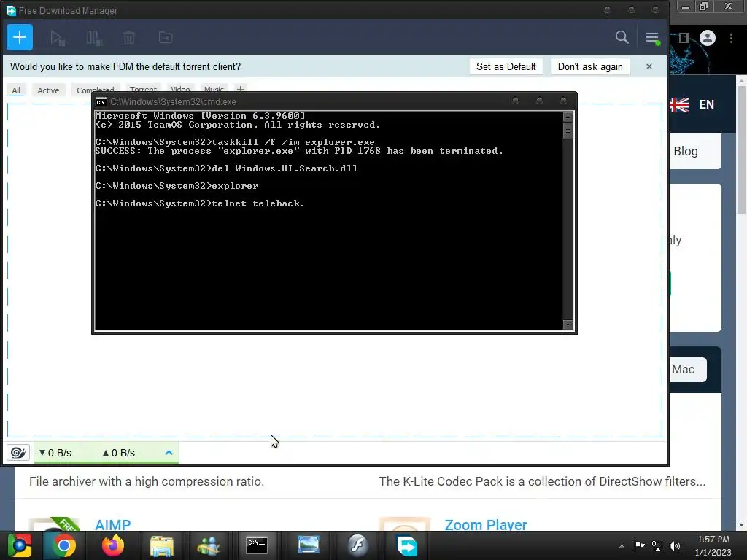Click the del Windows.UI.Search.dll line
Viewport: 747px width, 560px height.
pos(226,168)
